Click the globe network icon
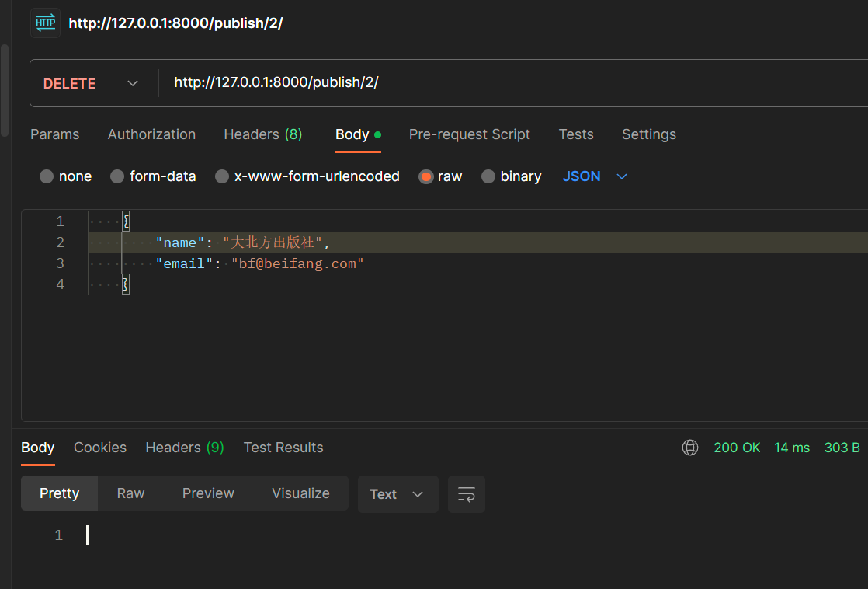The height and width of the screenshot is (589, 868). tap(689, 448)
